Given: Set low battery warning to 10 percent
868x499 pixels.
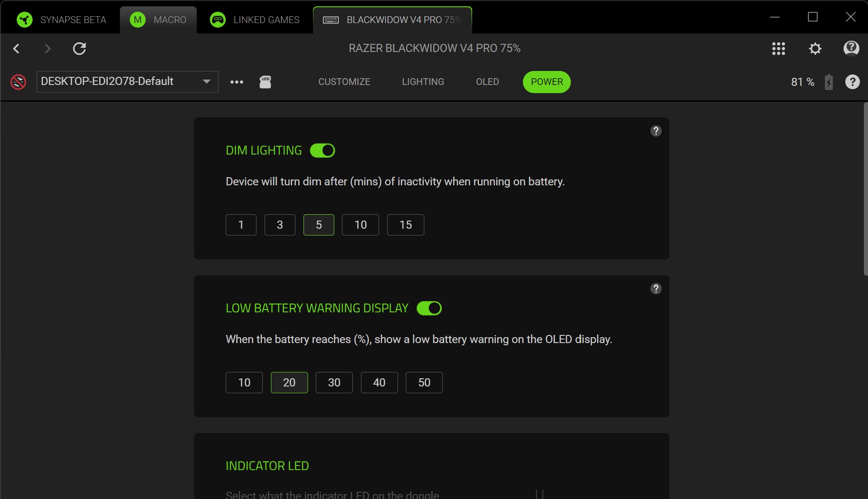Looking at the screenshot, I should [244, 382].
